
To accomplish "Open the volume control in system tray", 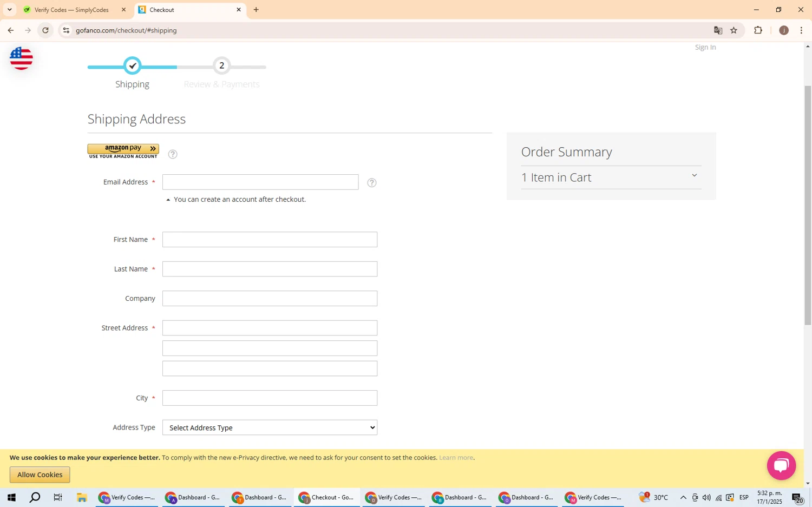I will 706,498.
